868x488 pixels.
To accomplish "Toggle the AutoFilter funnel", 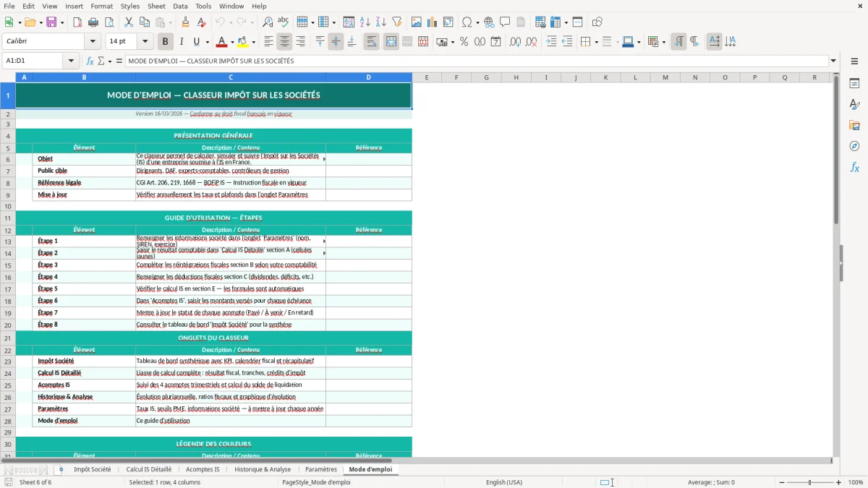I will click(x=396, y=22).
